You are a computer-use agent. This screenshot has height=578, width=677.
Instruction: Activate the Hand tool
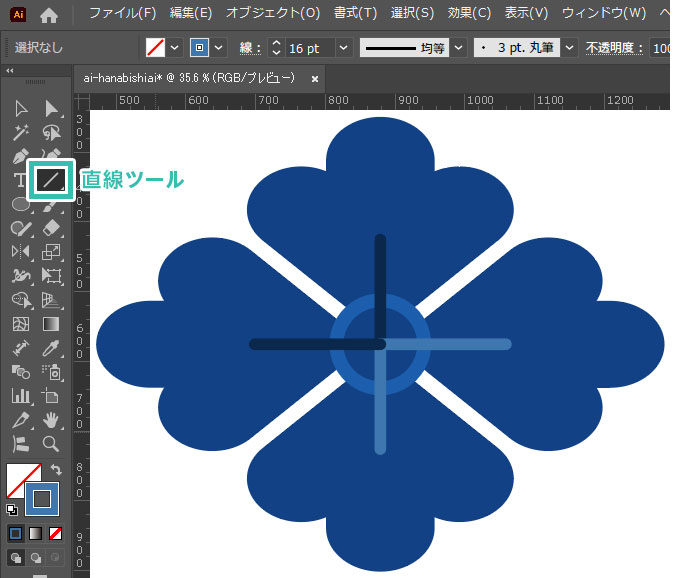51,420
